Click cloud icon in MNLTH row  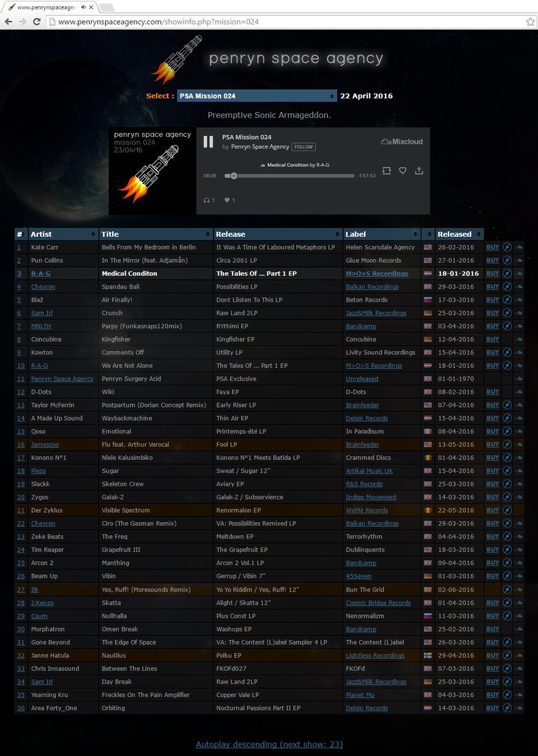(x=519, y=326)
